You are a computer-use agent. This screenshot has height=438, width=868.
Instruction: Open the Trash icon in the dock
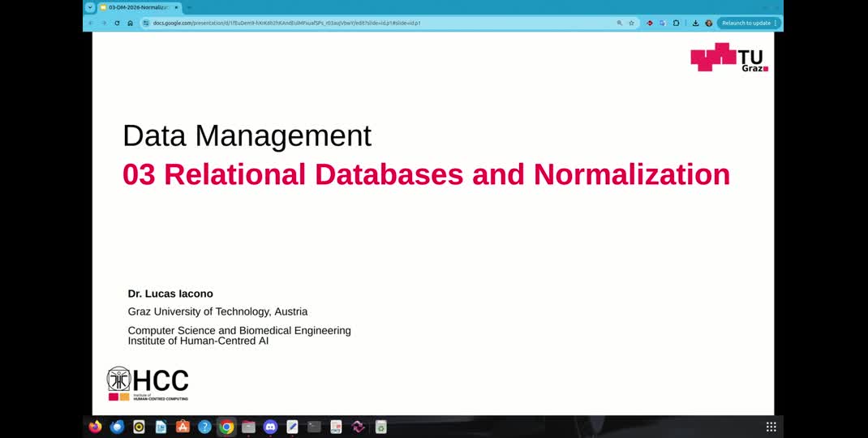click(380, 427)
